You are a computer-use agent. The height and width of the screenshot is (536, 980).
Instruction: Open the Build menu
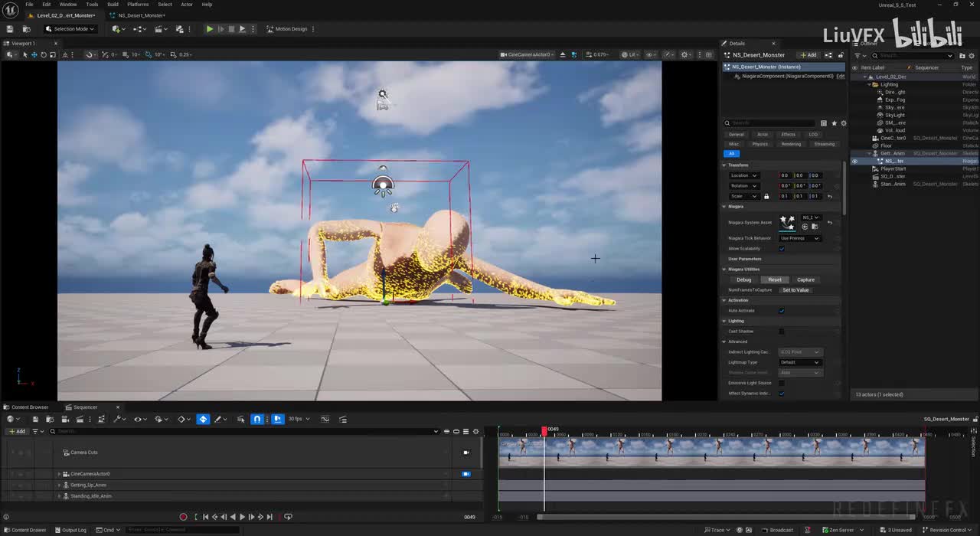coord(113,5)
